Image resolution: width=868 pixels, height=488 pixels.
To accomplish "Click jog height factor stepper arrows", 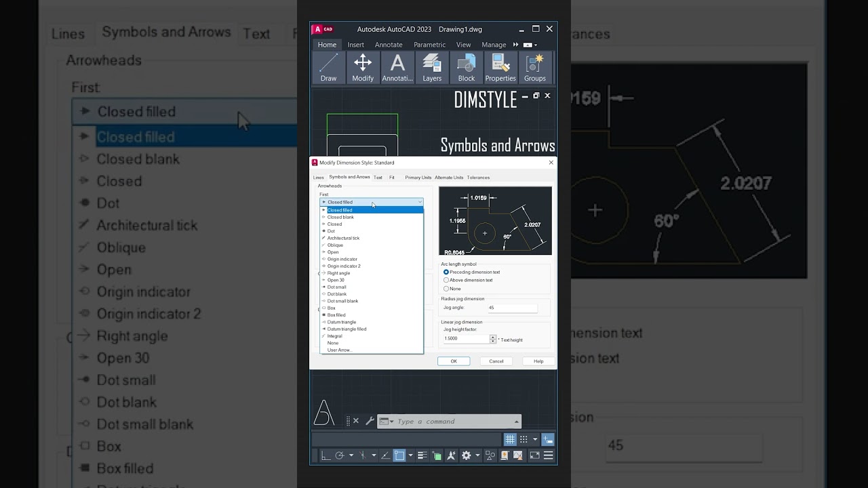I will coord(493,339).
